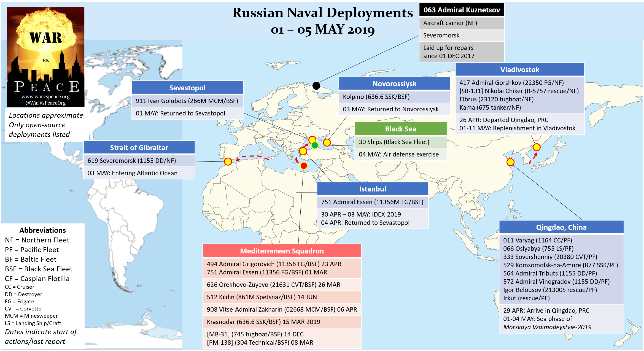Click the Qingdao, China header
The image size is (644, 351).
561,227
